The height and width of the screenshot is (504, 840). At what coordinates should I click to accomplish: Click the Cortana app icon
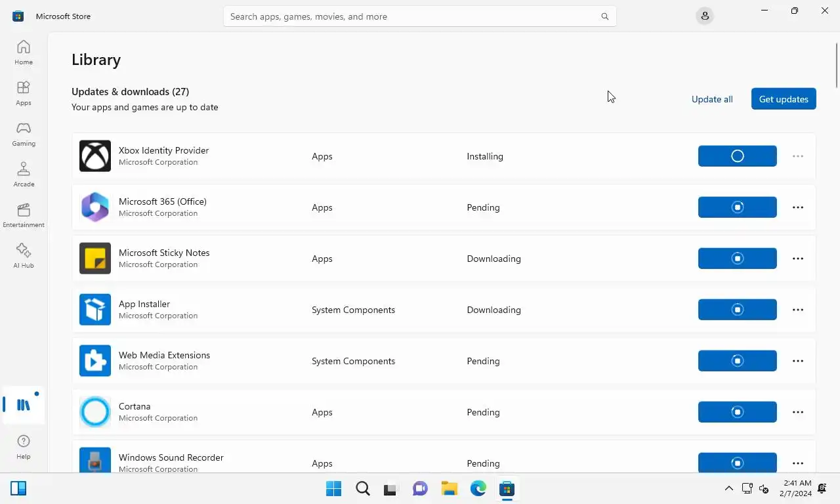(95, 412)
